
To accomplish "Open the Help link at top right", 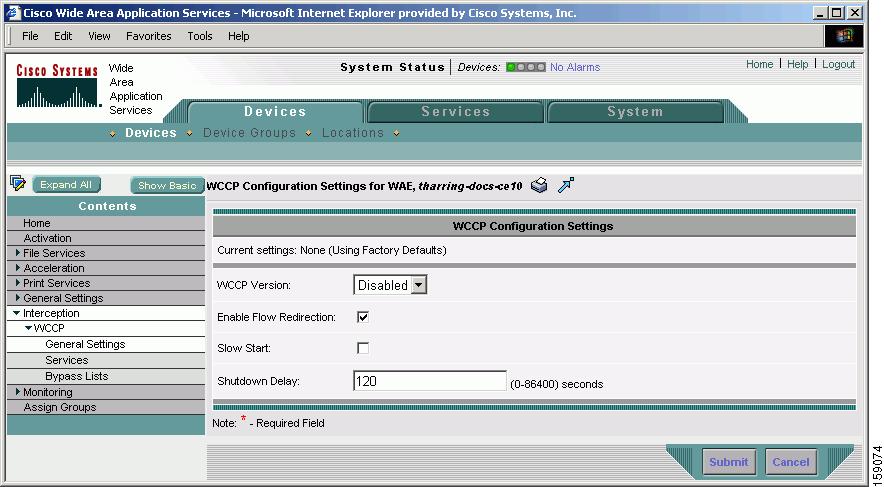I will click(x=797, y=64).
